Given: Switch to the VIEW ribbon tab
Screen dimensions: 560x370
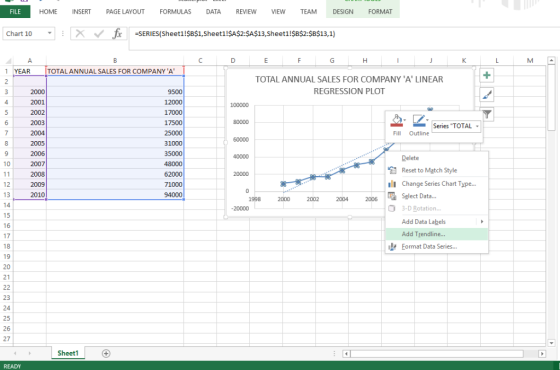Looking at the screenshot, I should 278,11.
